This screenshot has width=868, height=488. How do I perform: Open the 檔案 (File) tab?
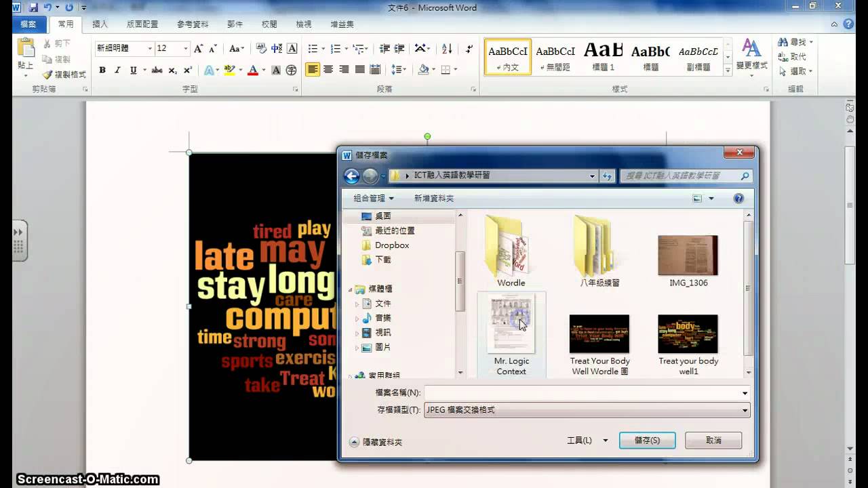tap(28, 24)
